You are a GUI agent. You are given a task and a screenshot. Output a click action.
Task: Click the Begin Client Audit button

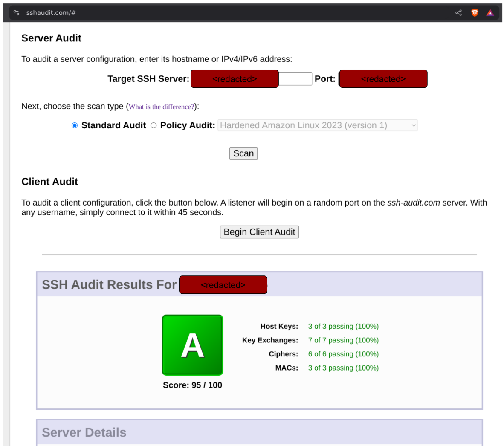pos(259,232)
